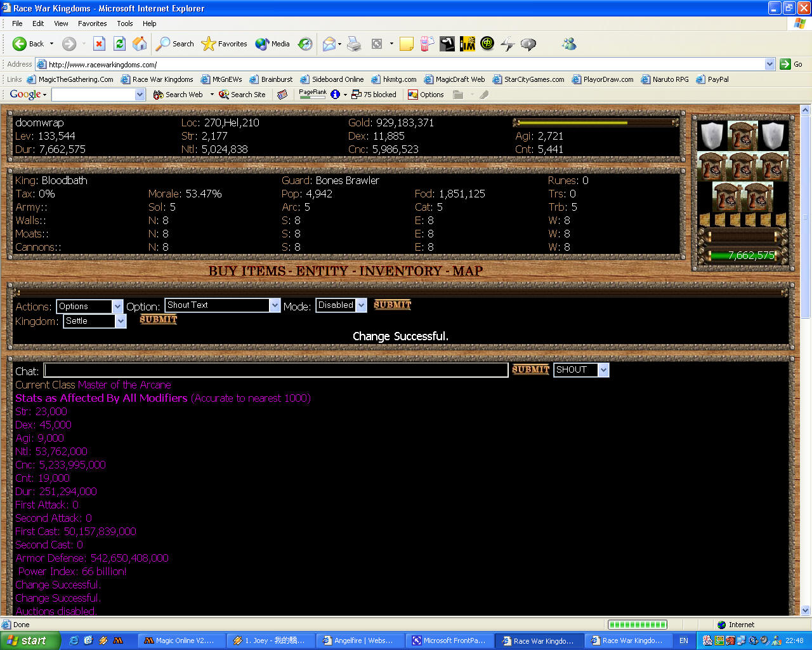Click the green durability bar showing 7,662,575
This screenshot has height=650, width=812.
(742, 256)
